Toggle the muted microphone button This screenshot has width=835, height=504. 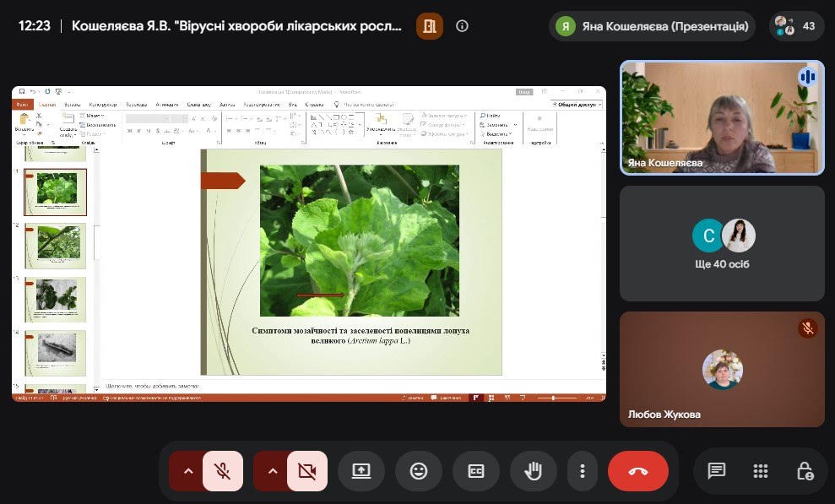click(223, 471)
